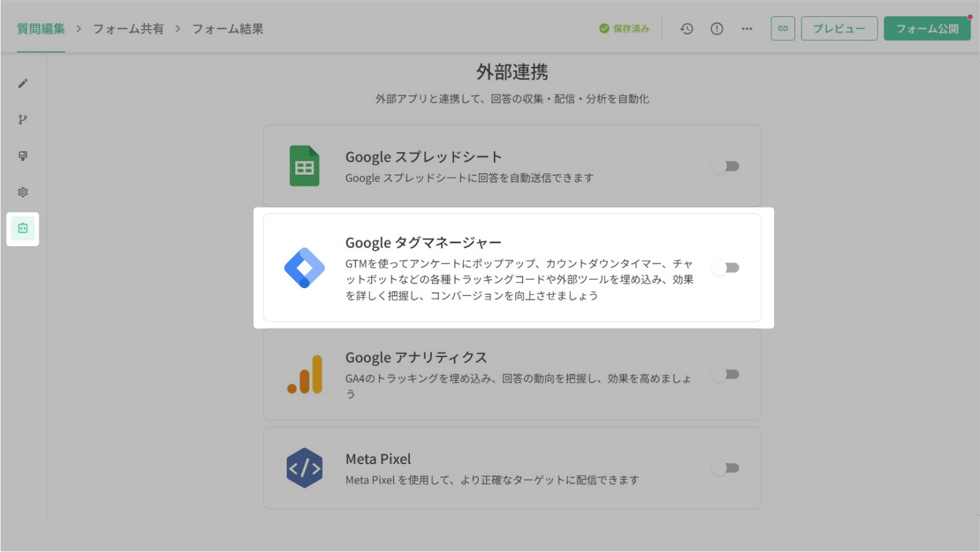Toggle Google アナリティクス integration on
The height and width of the screenshot is (552, 980).
pyautogui.click(x=726, y=374)
